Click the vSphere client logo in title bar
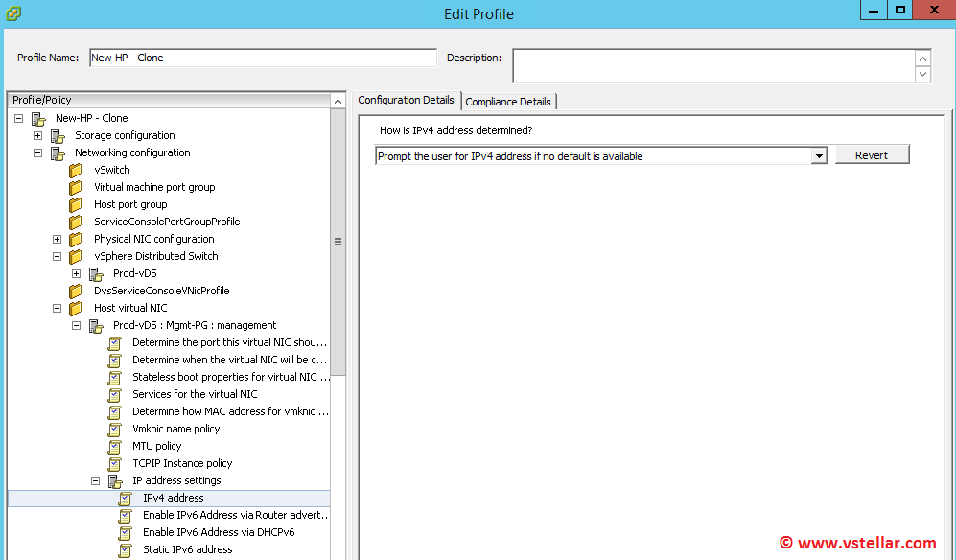The image size is (956, 560). pyautogui.click(x=13, y=12)
